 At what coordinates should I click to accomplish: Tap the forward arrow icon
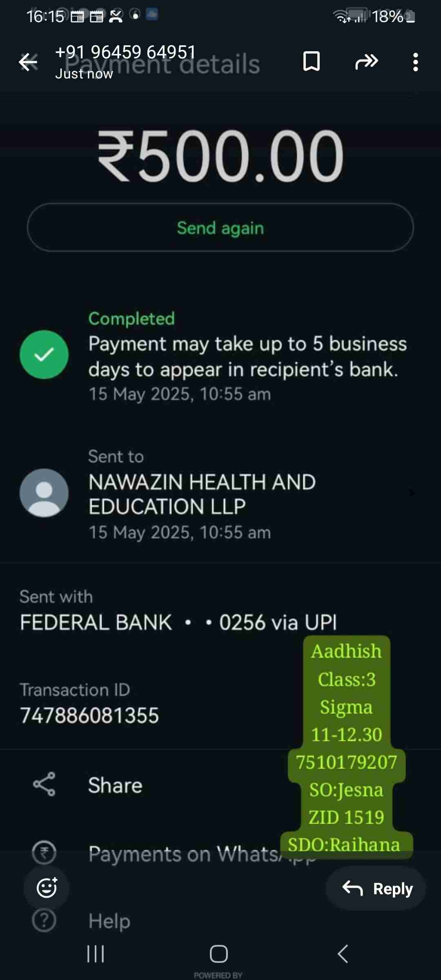pyautogui.click(x=367, y=62)
